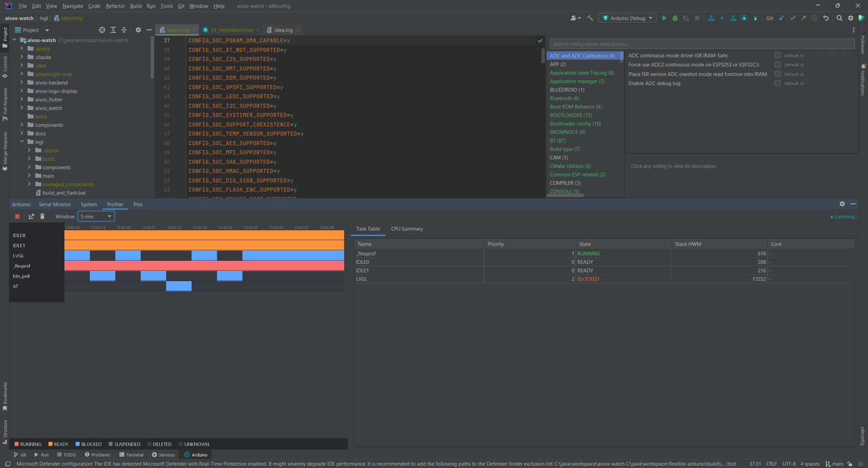Click the READY orange legend swatch
This screenshot has height=468, width=868.
pos(50,444)
